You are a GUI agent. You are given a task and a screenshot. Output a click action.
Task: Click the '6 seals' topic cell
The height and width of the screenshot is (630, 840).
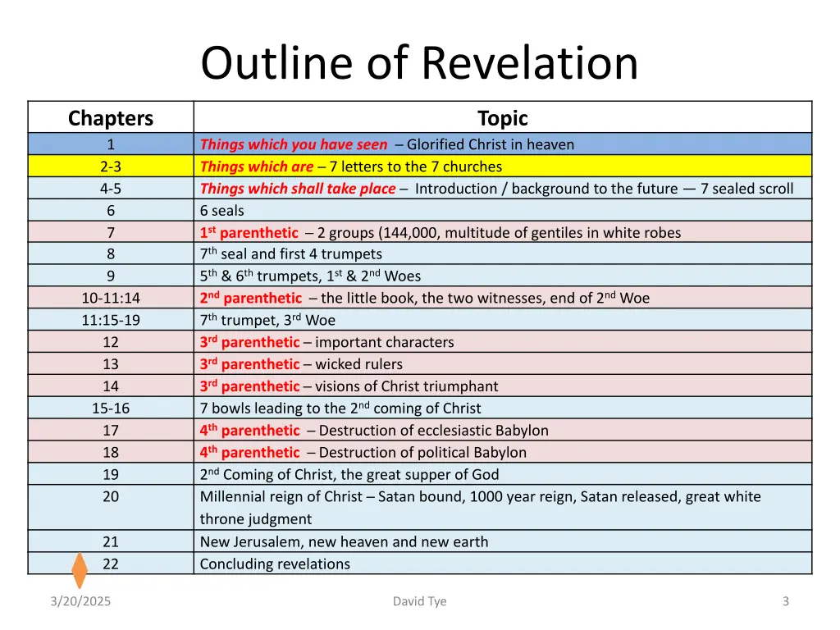click(503, 211)
